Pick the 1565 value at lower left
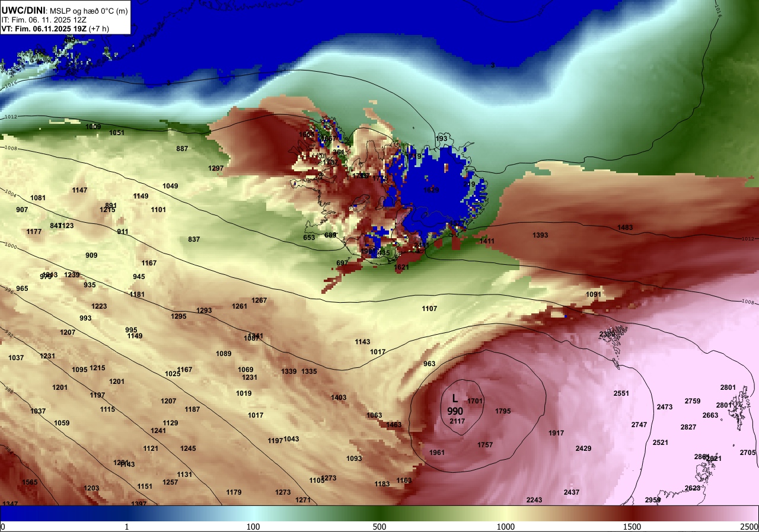The image size is (759, 532). pos(30,482)
